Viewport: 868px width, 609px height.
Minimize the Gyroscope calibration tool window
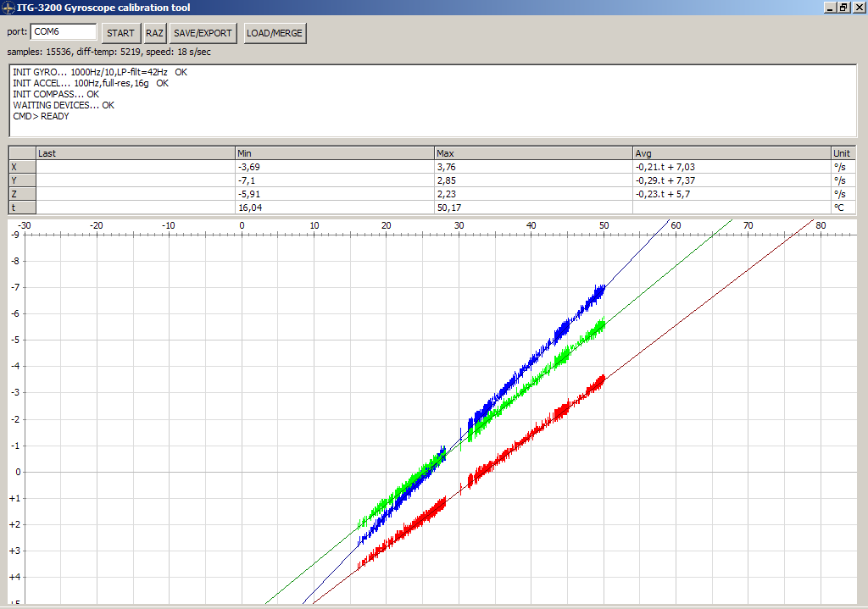click(830, 8)
